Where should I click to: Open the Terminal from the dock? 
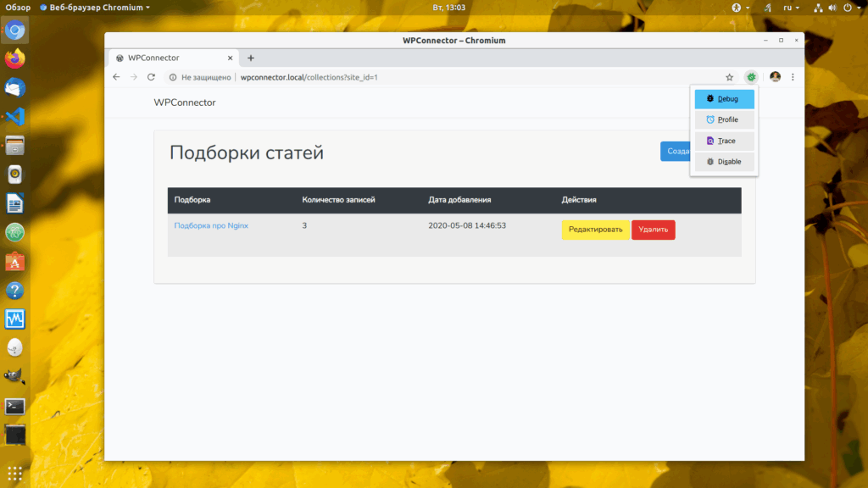click(x=15, y=407)
